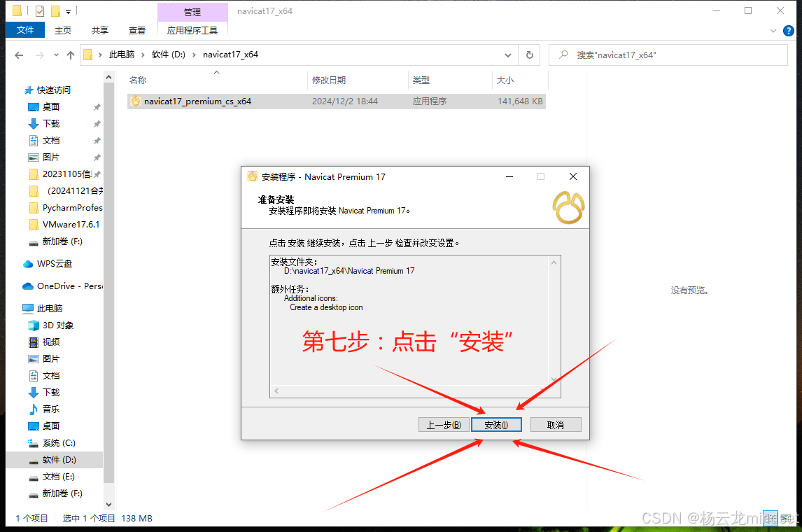This screenshot has width=802, height=532.
Task: Click 此电脑 in the address breadcrumb
Action: click(x=122, y=54)
